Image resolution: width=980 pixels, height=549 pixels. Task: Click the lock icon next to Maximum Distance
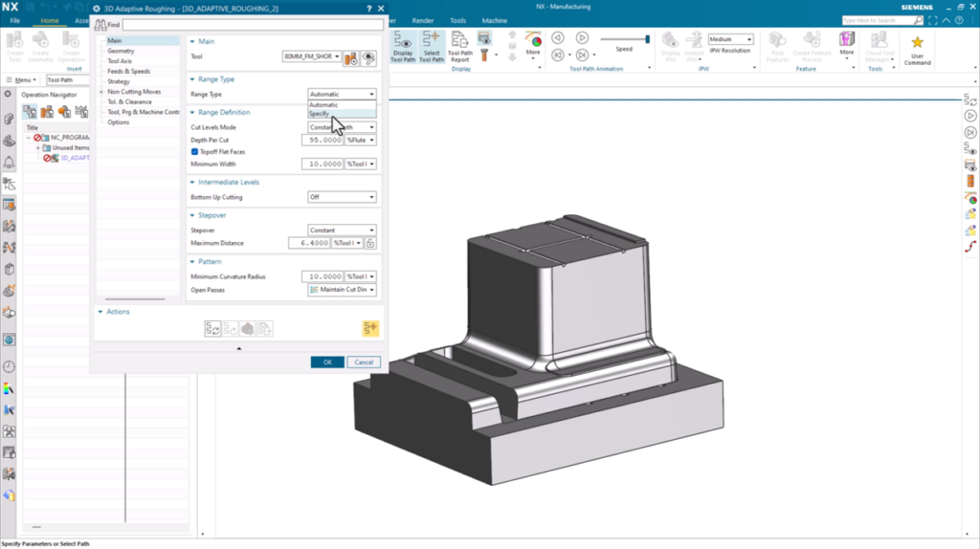pos(370,243)
